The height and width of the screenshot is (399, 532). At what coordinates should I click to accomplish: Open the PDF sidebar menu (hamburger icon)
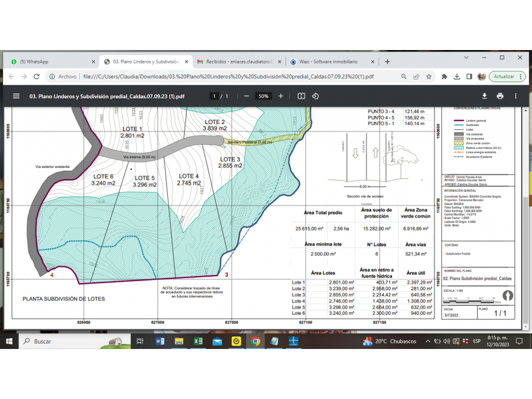[16, 96]
